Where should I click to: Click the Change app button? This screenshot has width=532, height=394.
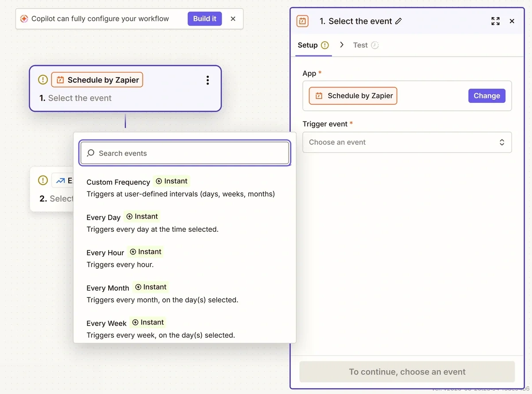[x=487, y=96]
